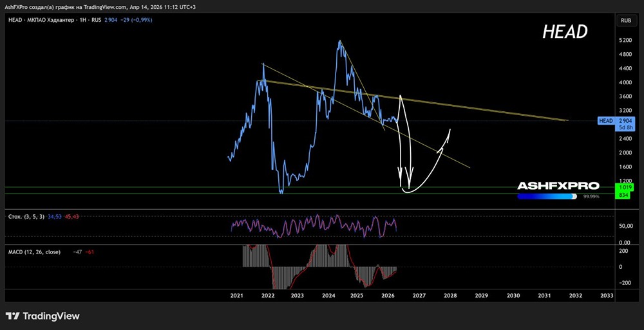644x330 pixels.
Task: Select the stochastic blue value 34,53
Action: [x=54, y=216]
